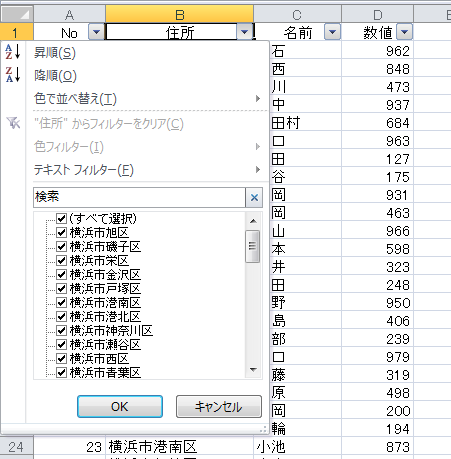The width and height of the screenshot is (451, 459).
Task: Clear the search box with X icon
Action: click(254, 197)
